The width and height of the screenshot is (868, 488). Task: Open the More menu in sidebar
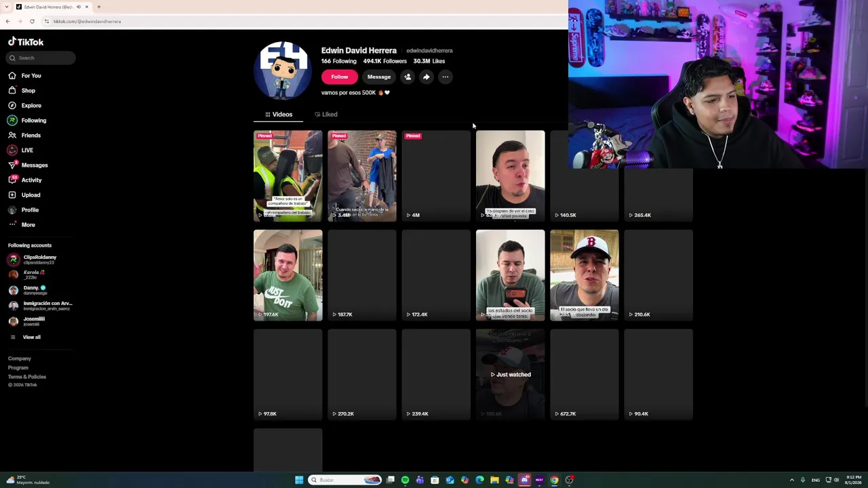click(x=22, y=224)
